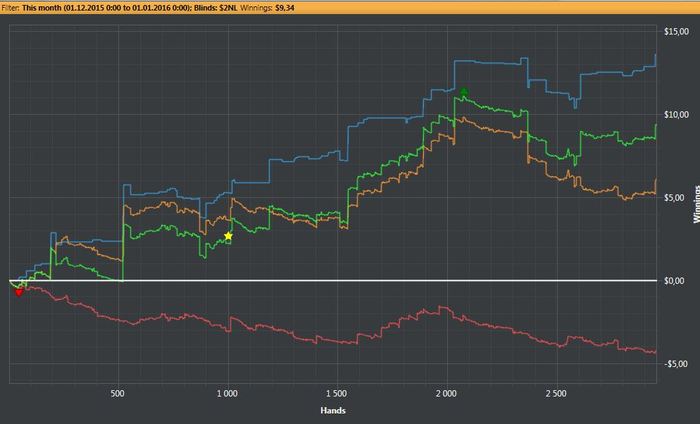Click the "$5,00" axis label

(674, 198)
